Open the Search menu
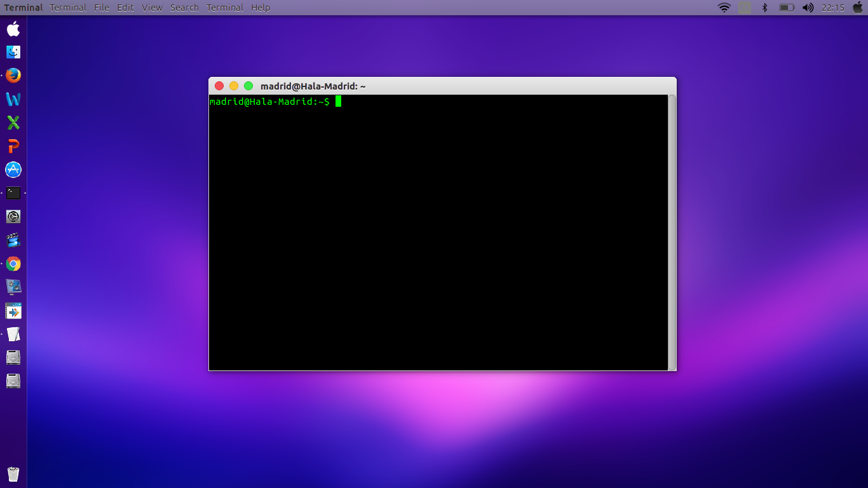The image size is (868, 488). tap(184, 7)
